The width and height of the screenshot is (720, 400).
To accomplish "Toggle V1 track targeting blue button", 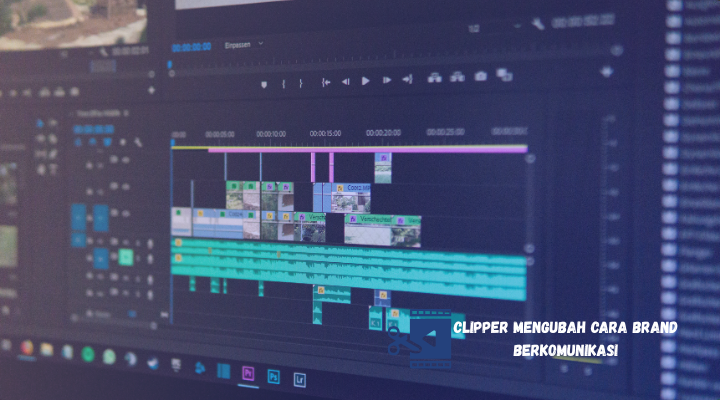I will pos(101,217).
